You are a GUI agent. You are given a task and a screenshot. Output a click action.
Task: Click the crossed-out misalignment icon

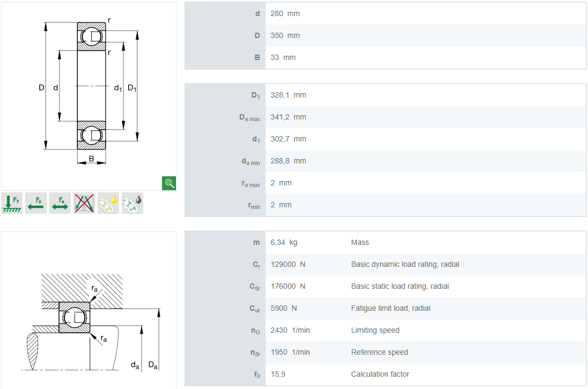click(x=84, y=203)
